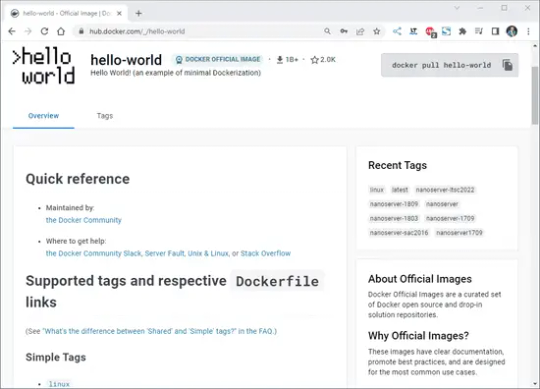Open the Docker Community link
The width and height of the screenshot is (540, 389).
[x=84, y=220]
